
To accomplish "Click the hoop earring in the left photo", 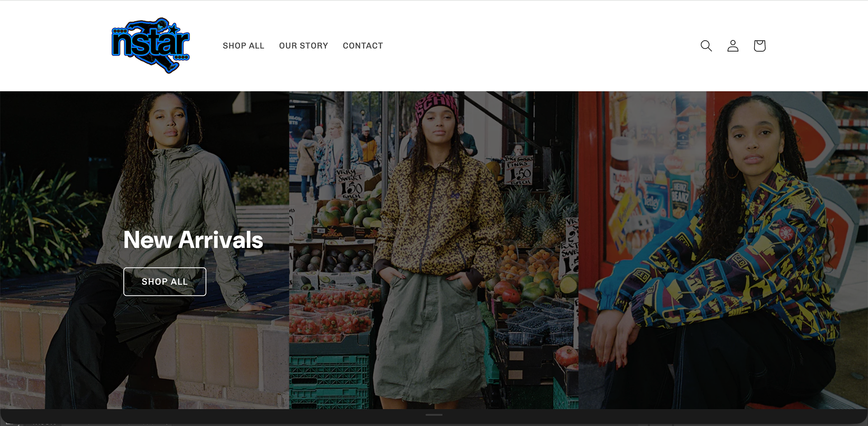I will tap(151, 144).
